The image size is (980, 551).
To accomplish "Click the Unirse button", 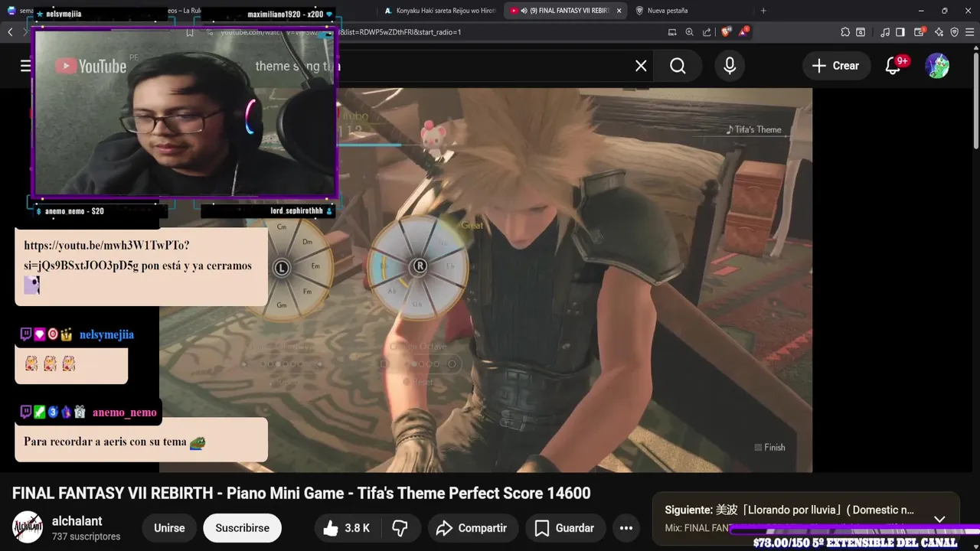I will pos(169,528).
